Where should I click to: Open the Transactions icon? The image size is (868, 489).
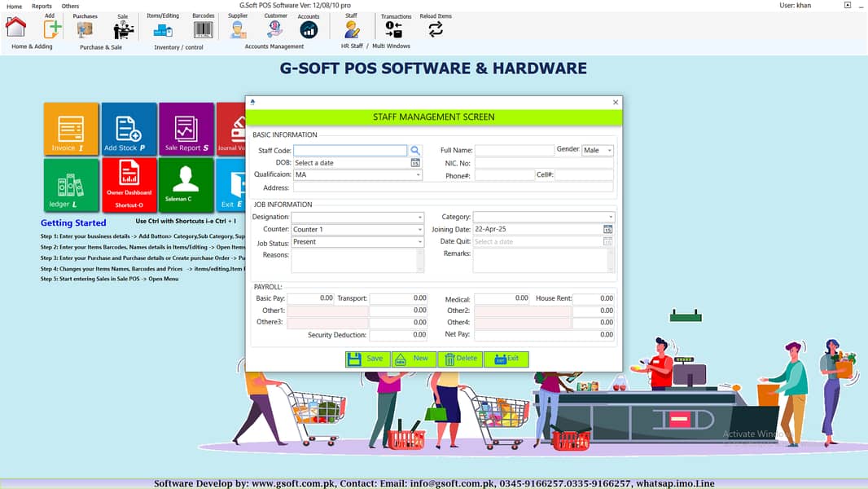coord(394,29)
